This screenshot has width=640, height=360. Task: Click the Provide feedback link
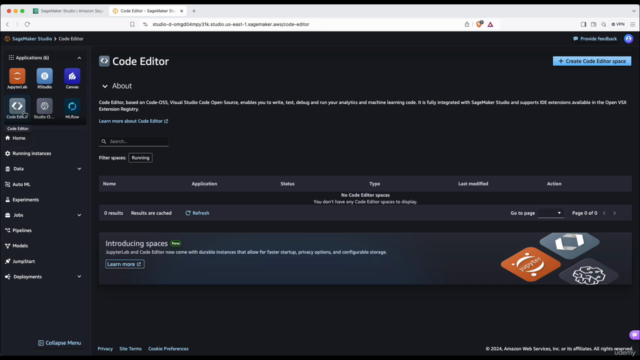[595, 39]
